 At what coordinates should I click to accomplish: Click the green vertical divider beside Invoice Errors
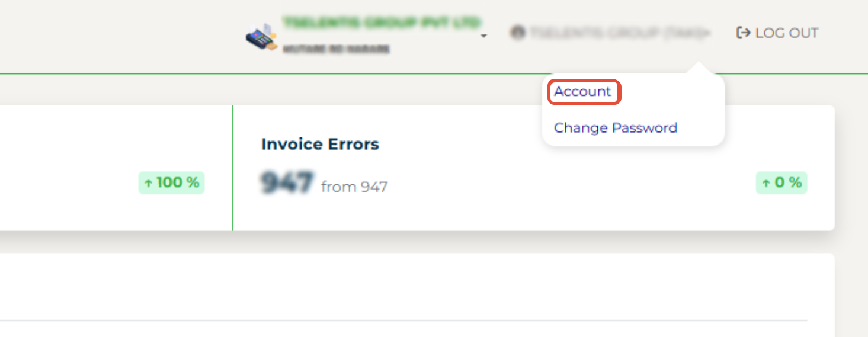tap(233, 168)
